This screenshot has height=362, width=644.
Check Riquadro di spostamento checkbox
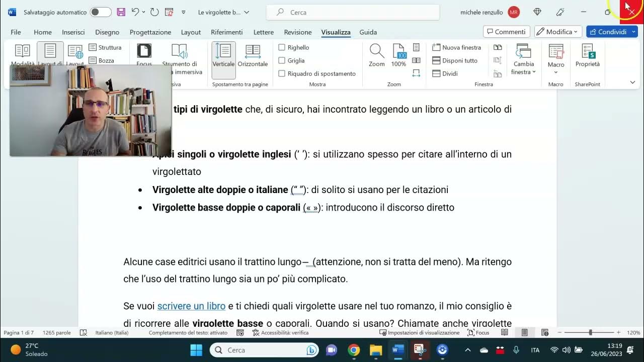tap(282, 73)
